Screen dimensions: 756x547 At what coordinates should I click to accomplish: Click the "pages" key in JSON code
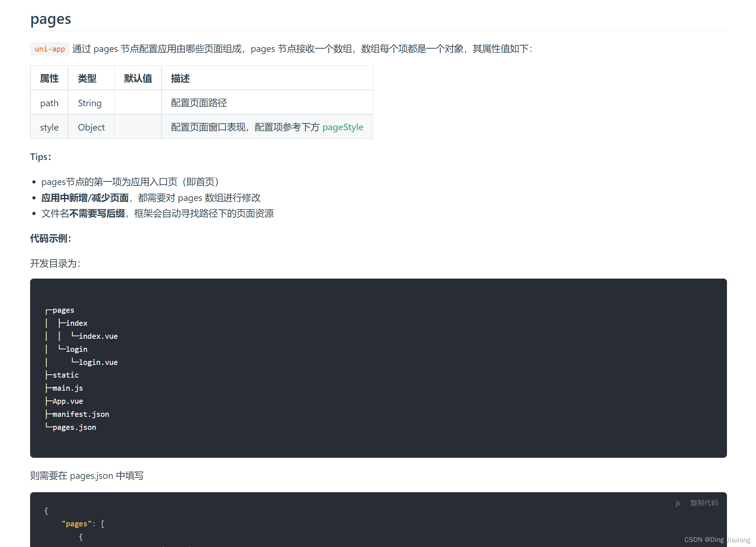[76, 524]
